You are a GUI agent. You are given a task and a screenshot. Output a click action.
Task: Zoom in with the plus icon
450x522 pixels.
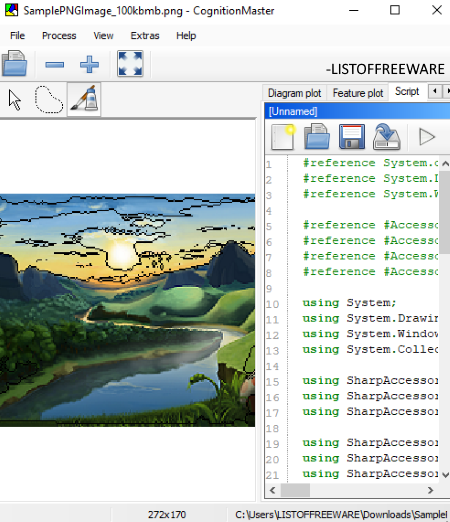(x=89, y=64)
